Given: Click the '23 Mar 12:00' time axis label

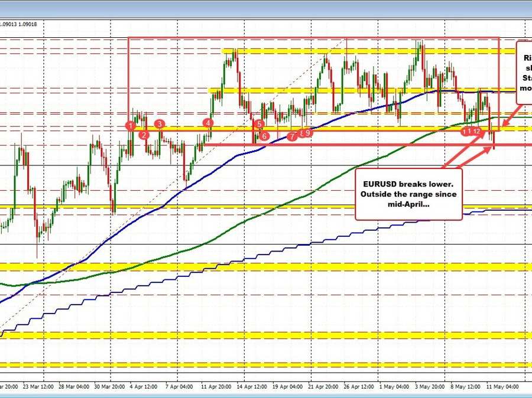Looking at the screenshot, I should (x=37, y=387).
